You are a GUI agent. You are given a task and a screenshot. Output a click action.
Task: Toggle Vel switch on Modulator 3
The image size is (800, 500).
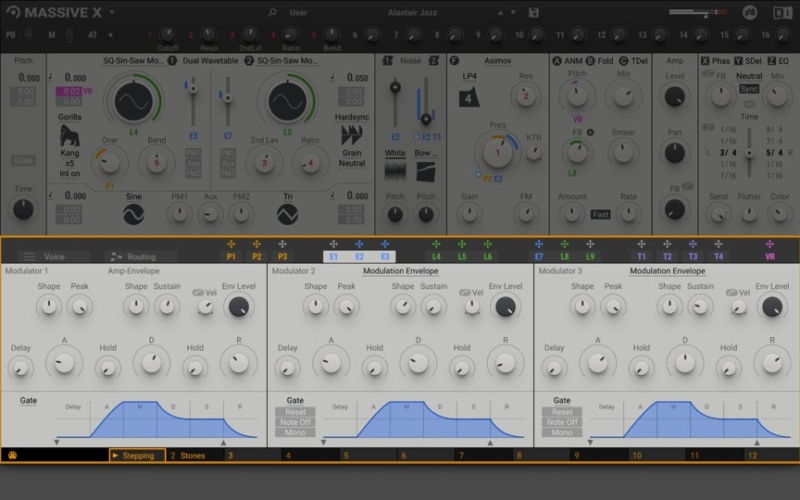(731, 293)
